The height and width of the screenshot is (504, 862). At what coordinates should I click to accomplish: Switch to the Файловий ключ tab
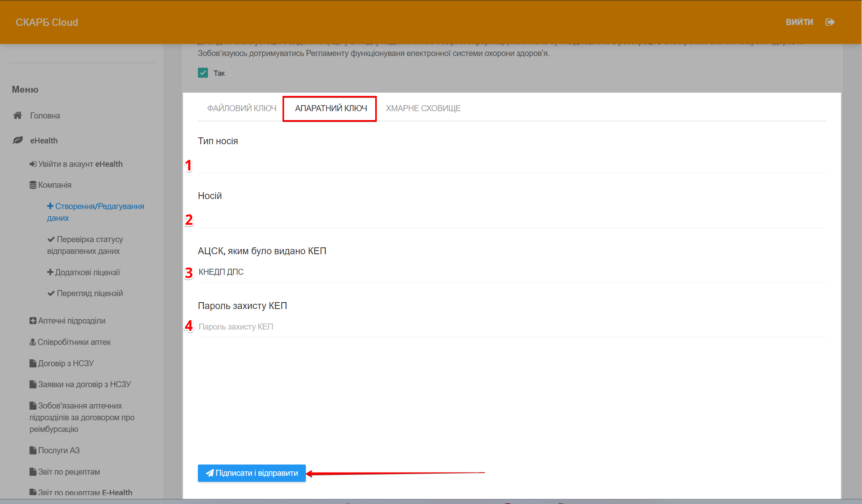(241, 108)
